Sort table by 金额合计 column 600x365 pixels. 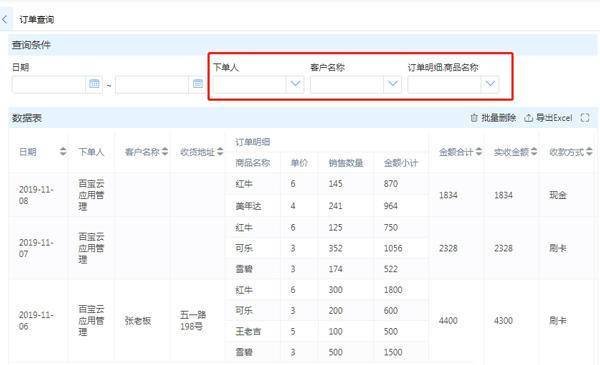(479, 152)
